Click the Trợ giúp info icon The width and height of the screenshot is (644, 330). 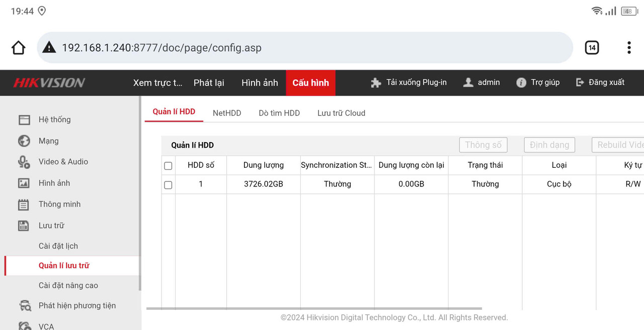click(521, 83)
